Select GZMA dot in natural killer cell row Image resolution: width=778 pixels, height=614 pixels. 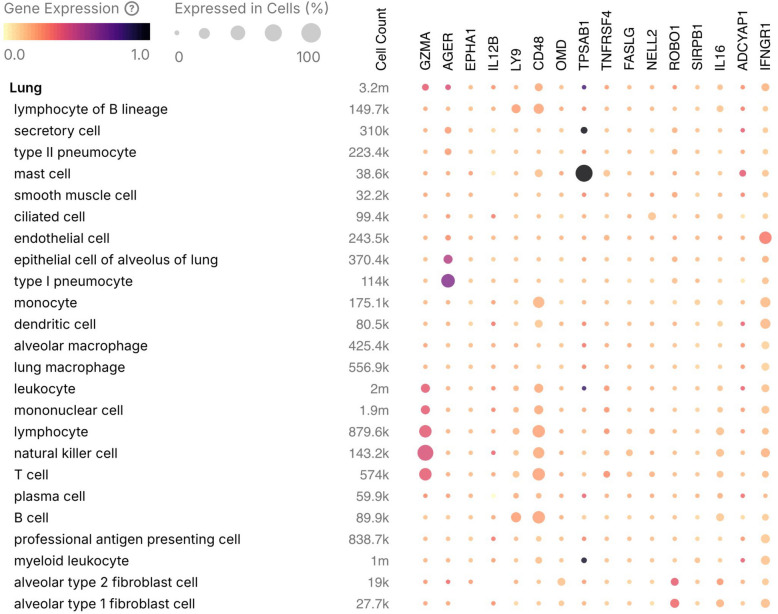pyautogui.click(x=426, y=453)
